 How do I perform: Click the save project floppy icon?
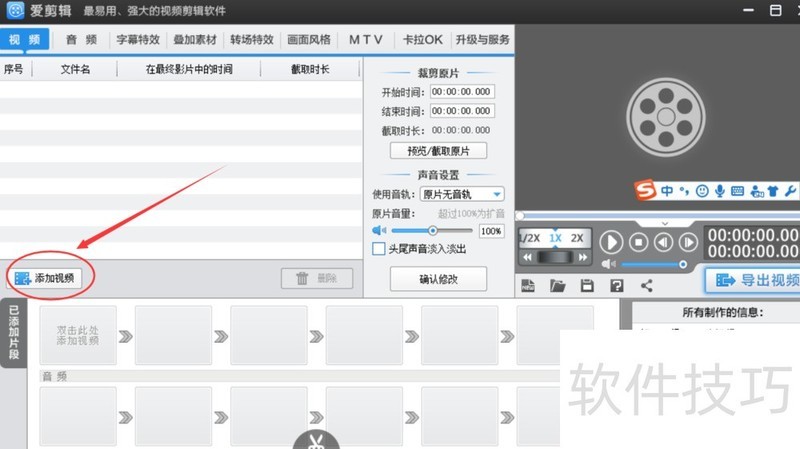coord(587,286)
